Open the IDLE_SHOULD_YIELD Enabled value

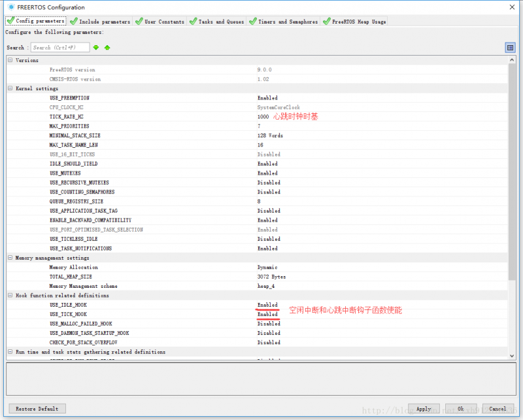click(x=267, y=164)
